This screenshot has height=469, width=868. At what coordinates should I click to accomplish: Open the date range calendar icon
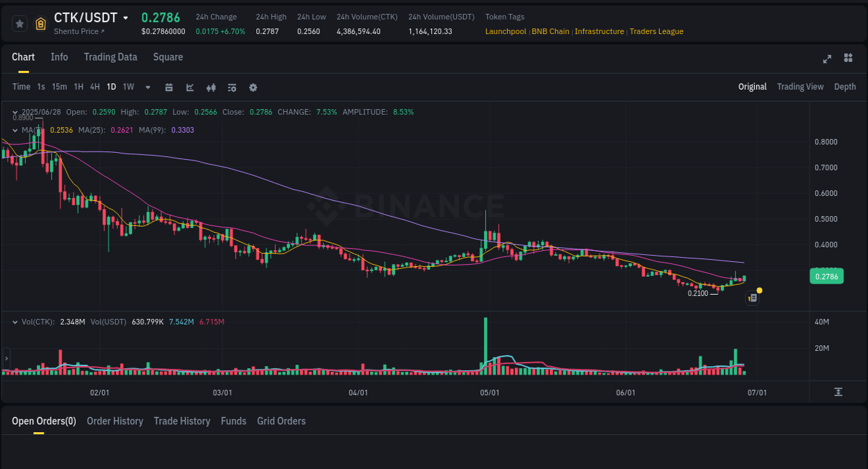point(169,87)
